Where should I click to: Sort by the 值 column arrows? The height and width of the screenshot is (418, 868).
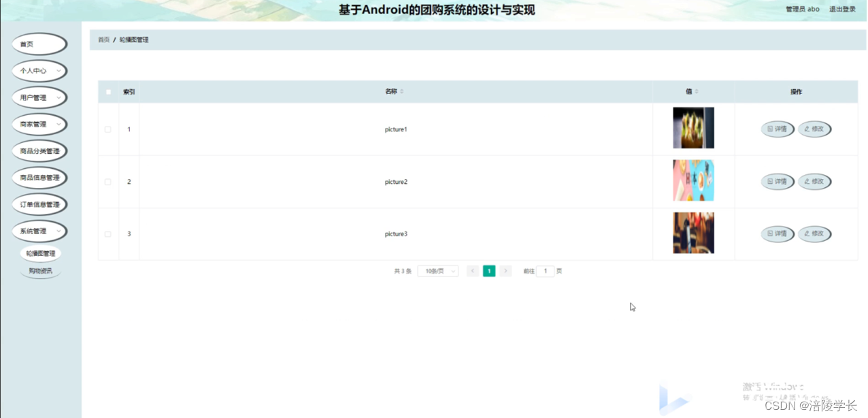[697, 92]
